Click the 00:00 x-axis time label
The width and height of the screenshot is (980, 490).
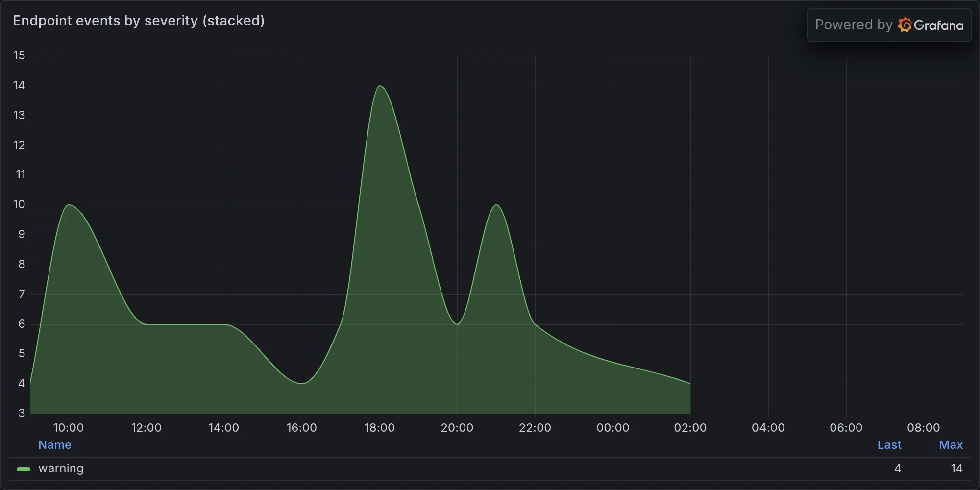(x=613, y=428)
